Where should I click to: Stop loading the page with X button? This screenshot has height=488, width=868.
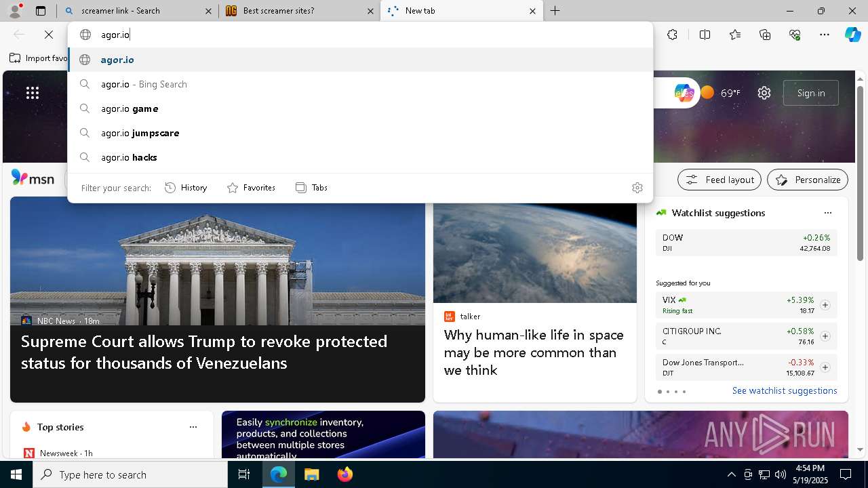49,35
